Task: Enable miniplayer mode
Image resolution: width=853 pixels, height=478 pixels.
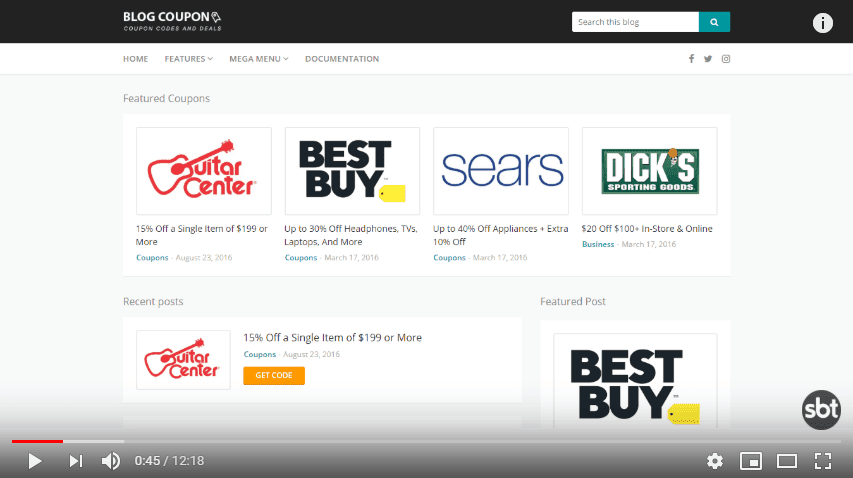Action: [751, 461]
